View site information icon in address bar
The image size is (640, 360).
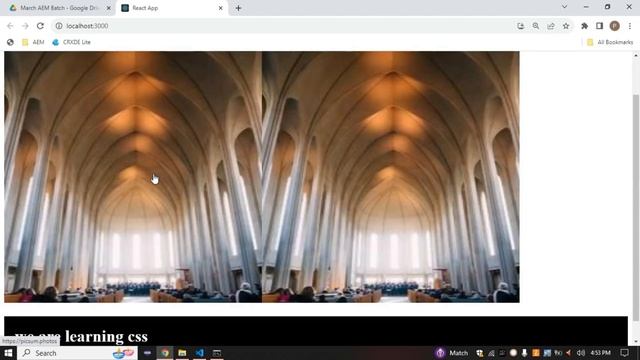[x=59, y=26]
